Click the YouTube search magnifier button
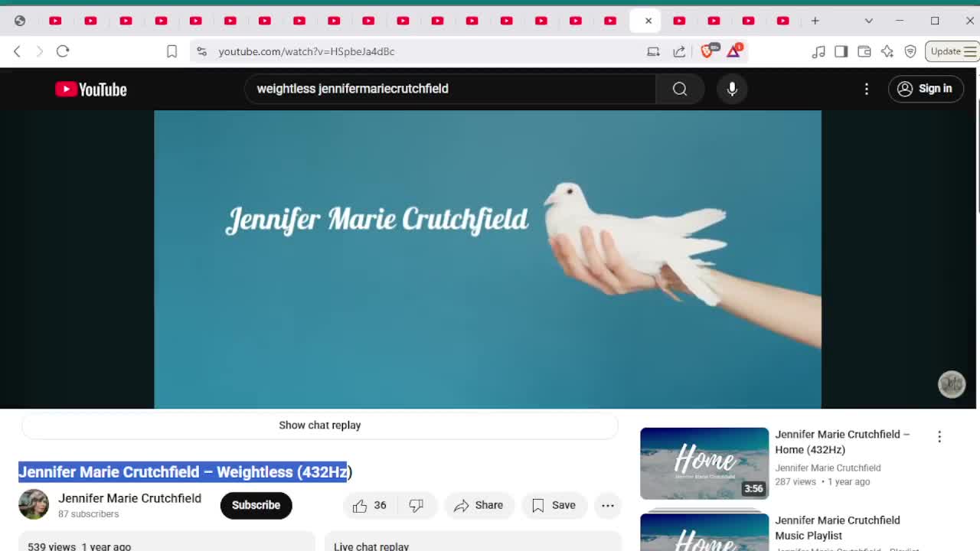This screenshot has height=551, width=980. (x=680, y=89)
